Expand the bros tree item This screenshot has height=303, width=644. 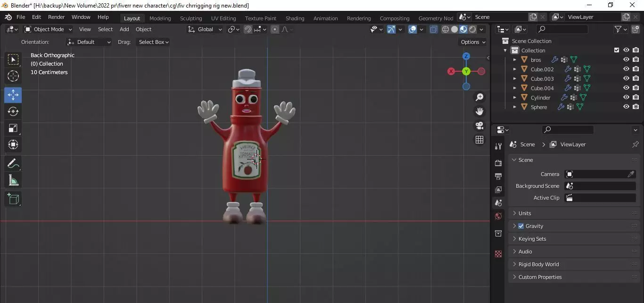[514, 60]
